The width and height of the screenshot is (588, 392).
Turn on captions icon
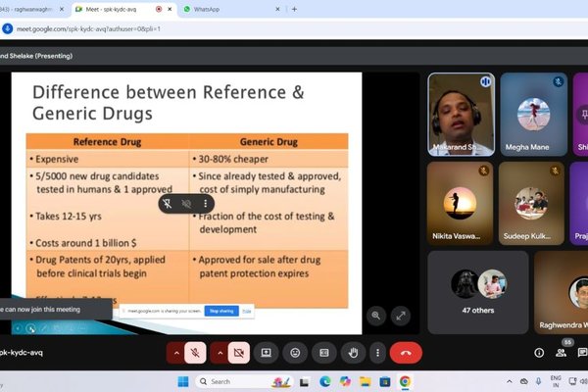click(x=324, y=352)
